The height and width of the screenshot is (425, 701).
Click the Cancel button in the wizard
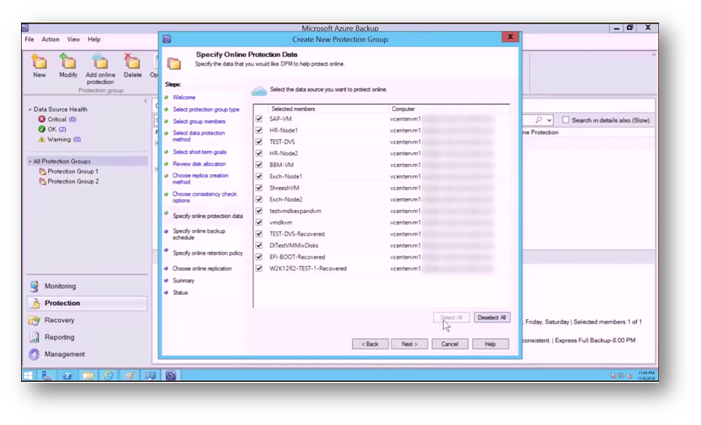(x=450, y=344)
